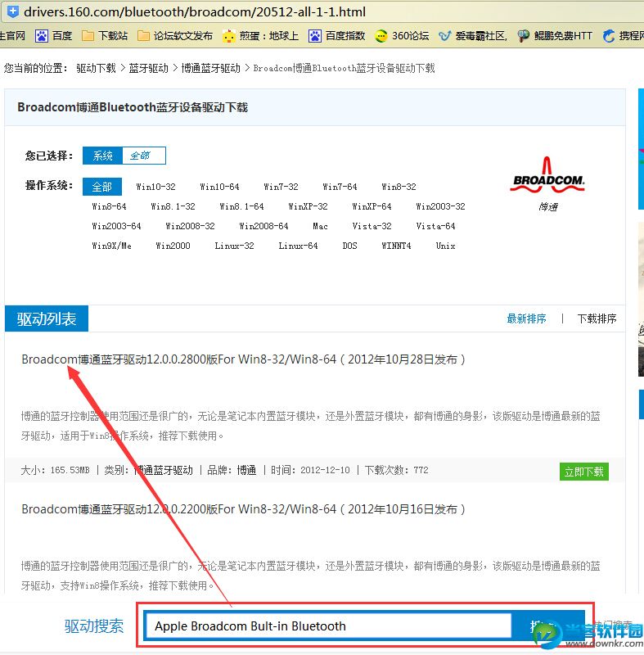Open the 百度 bookmark with paw icon
The image size is (644, 655).
54,36
